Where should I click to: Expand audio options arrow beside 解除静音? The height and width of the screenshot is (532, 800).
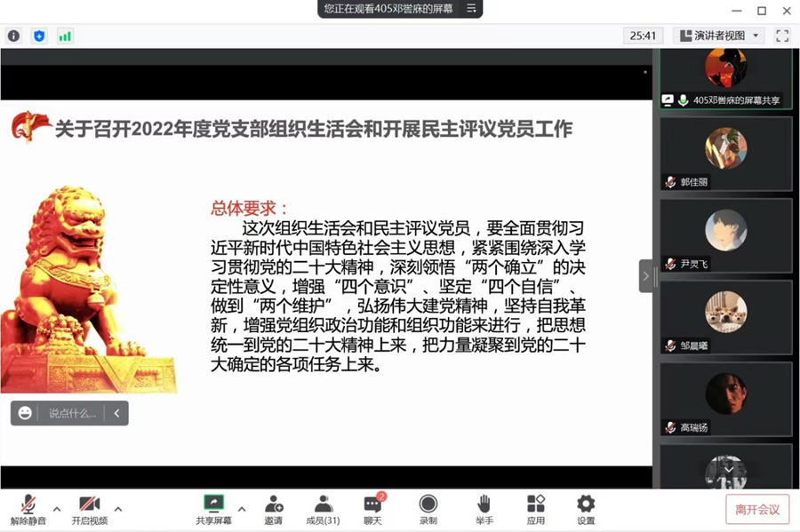tap(57, 509)
